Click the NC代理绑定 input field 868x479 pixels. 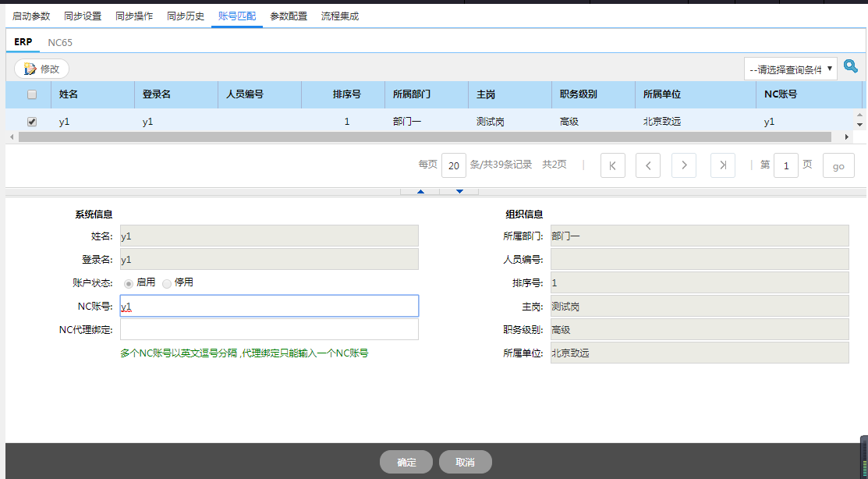269,329
